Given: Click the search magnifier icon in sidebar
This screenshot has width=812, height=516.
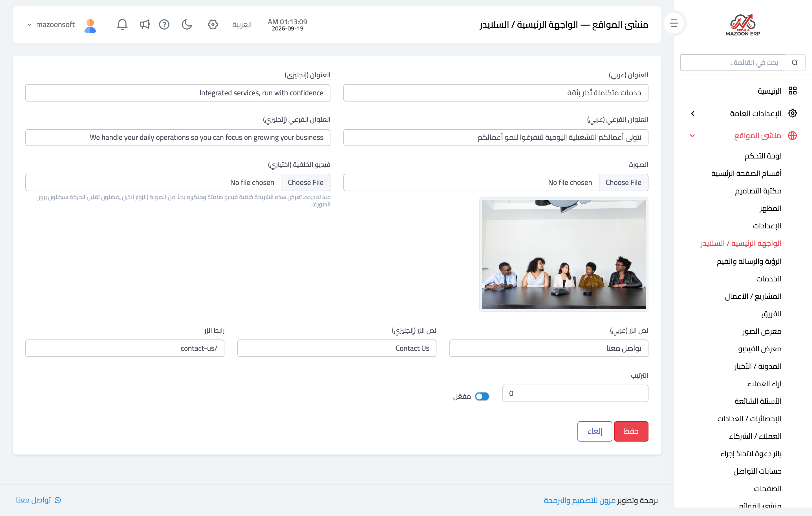Looking at the screenshot, I should click(795, 62).
